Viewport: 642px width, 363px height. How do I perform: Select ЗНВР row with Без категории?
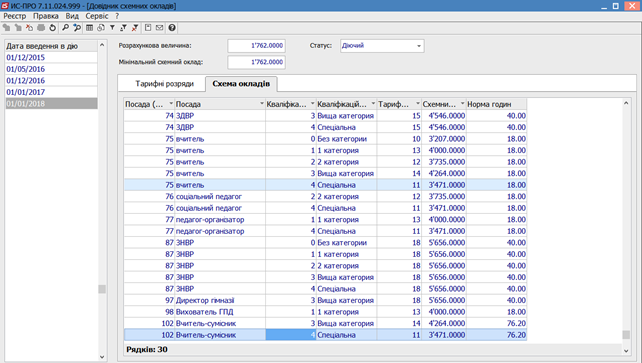click(326, 243)
